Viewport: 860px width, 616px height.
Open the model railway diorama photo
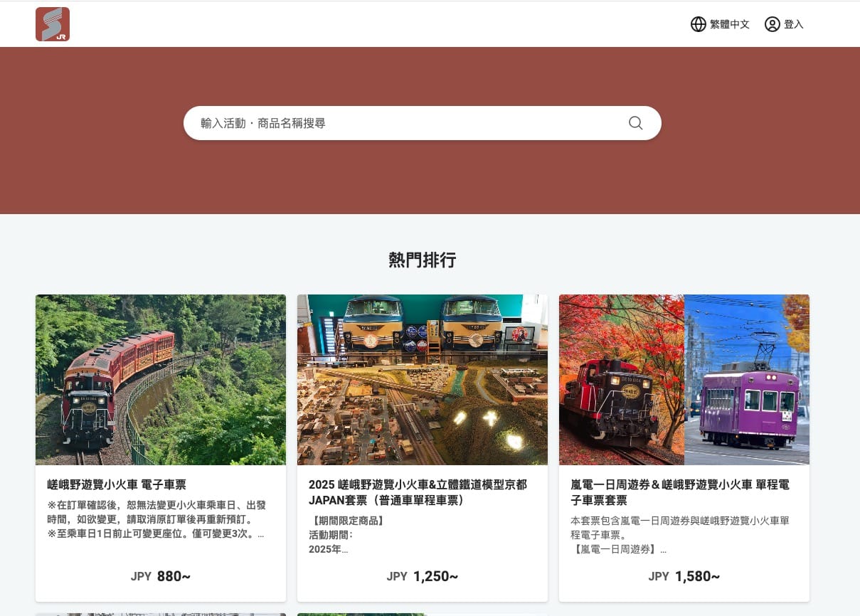point(423,380)
